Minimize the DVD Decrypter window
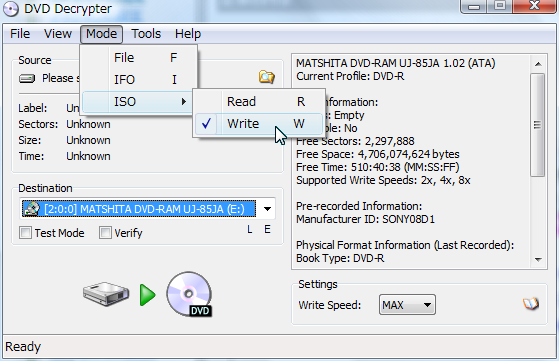 474,6
